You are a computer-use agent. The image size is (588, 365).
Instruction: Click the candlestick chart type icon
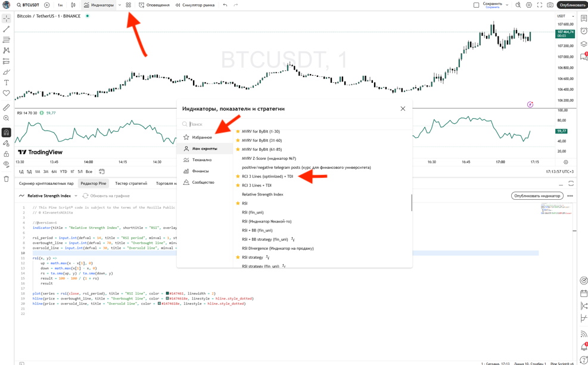[x=73, y=5]
